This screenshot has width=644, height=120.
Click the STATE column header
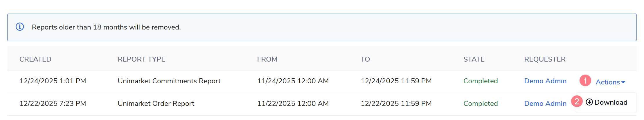pos(474,59)
